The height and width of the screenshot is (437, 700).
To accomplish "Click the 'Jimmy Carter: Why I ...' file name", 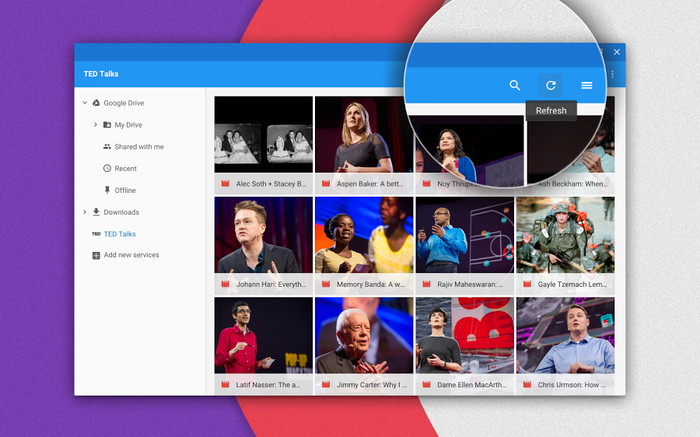I will pos(371,384).
